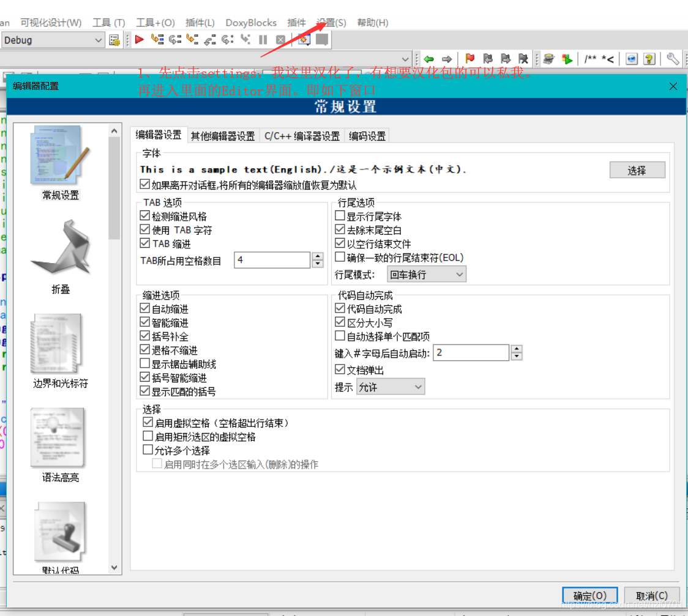Enable 显示锯齿辅助线 option
Viewport: 688px width, 616px height.
click(145, 363)
